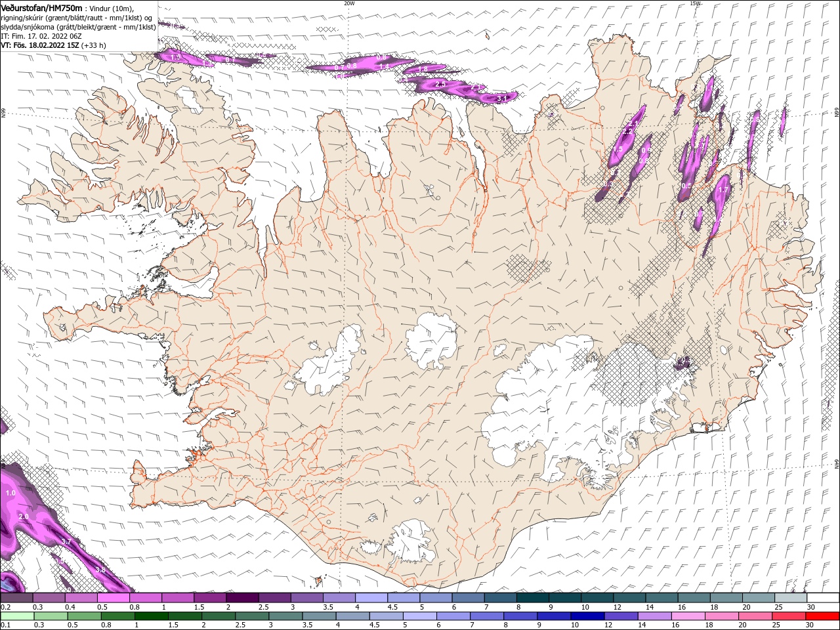This screenshot has width=840, height=630.
Task: Click the deep navy 10–12 swatch in lower legend
Action: 587,616
